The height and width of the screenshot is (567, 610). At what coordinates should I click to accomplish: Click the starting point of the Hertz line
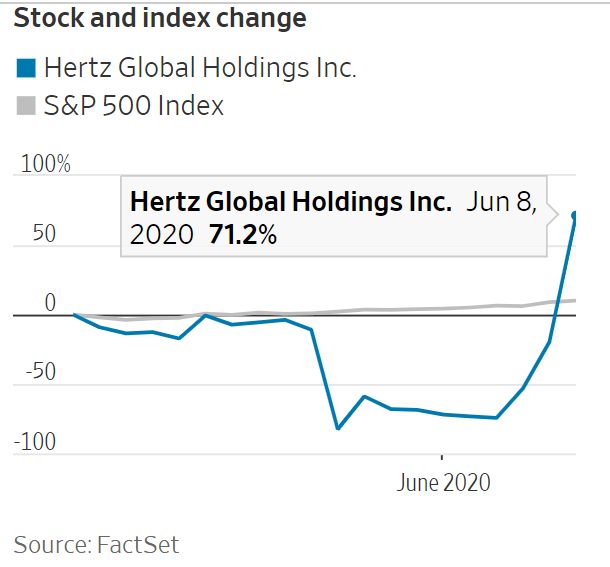75,315
